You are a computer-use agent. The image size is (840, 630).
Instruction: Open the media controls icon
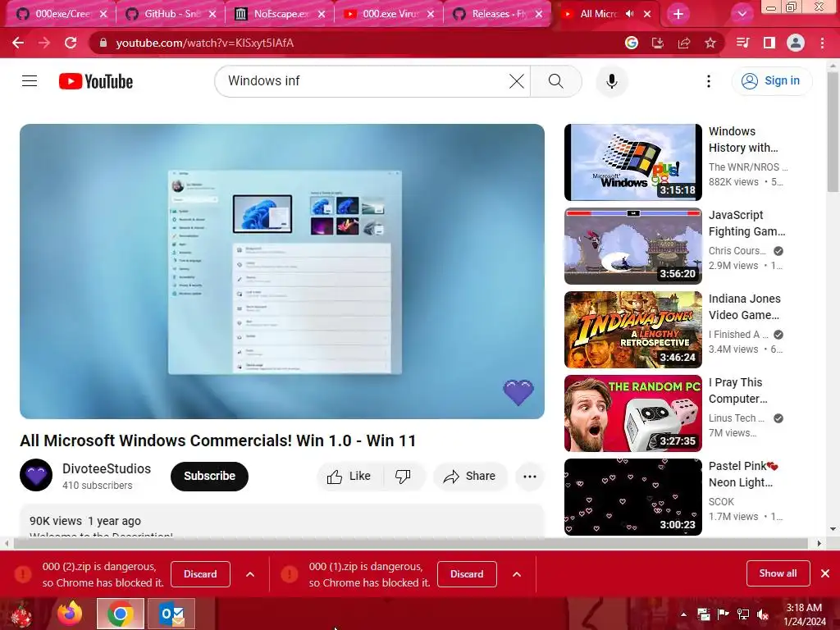743,43
